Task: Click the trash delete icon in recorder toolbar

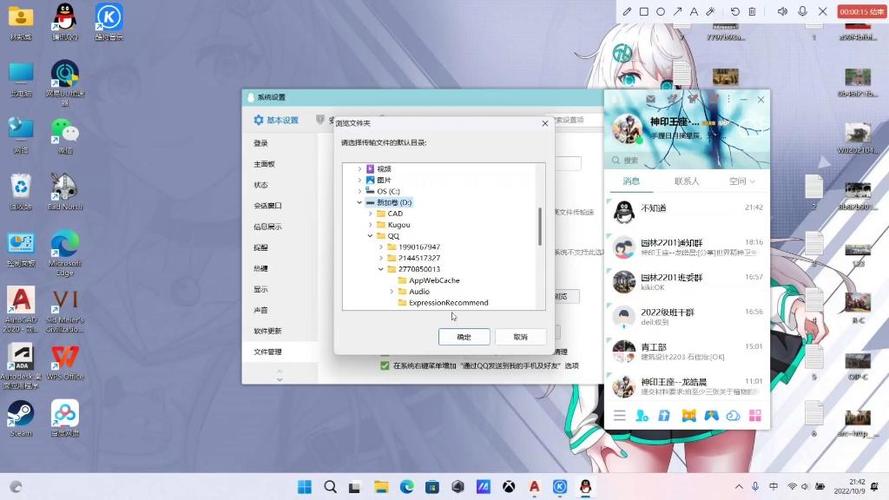Action: [x=752, y=11]
